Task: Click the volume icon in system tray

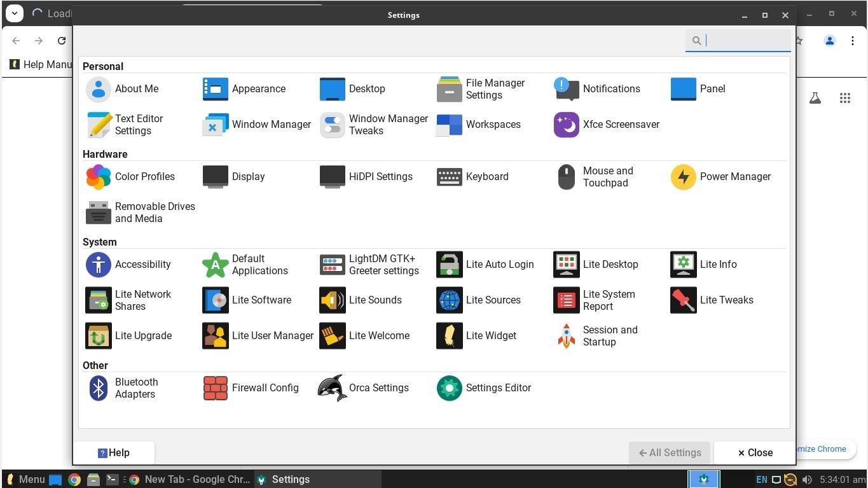Action: (807, 480)
